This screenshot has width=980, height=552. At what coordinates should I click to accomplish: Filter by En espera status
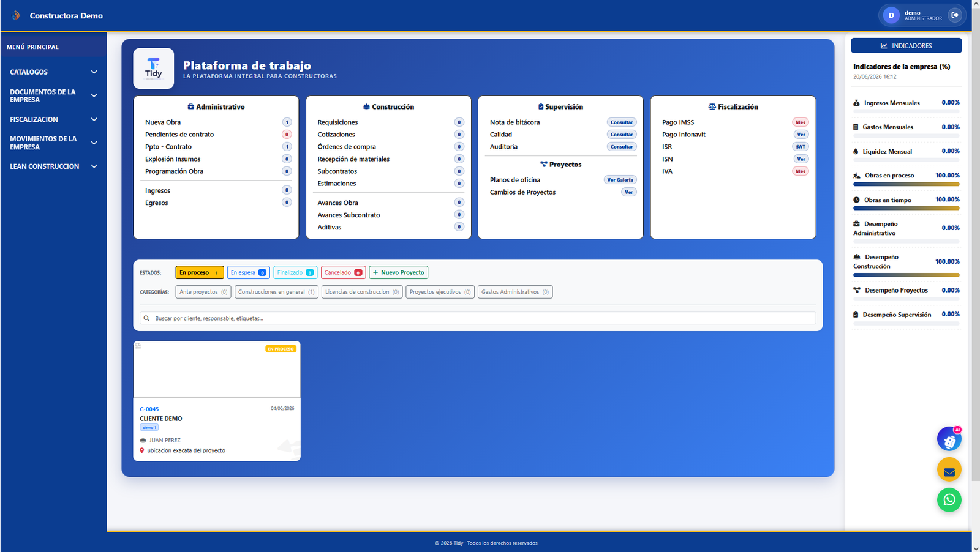point(248,272)
